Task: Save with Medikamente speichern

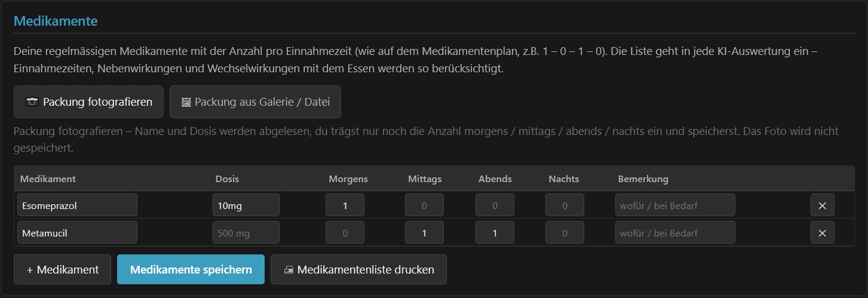Action: click(x=191, y=270)
